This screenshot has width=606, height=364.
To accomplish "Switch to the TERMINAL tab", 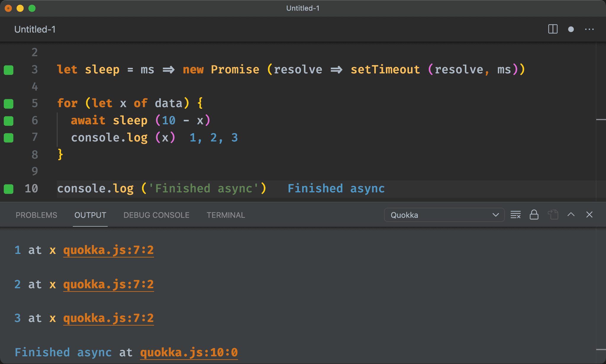I will click(226, 215).
